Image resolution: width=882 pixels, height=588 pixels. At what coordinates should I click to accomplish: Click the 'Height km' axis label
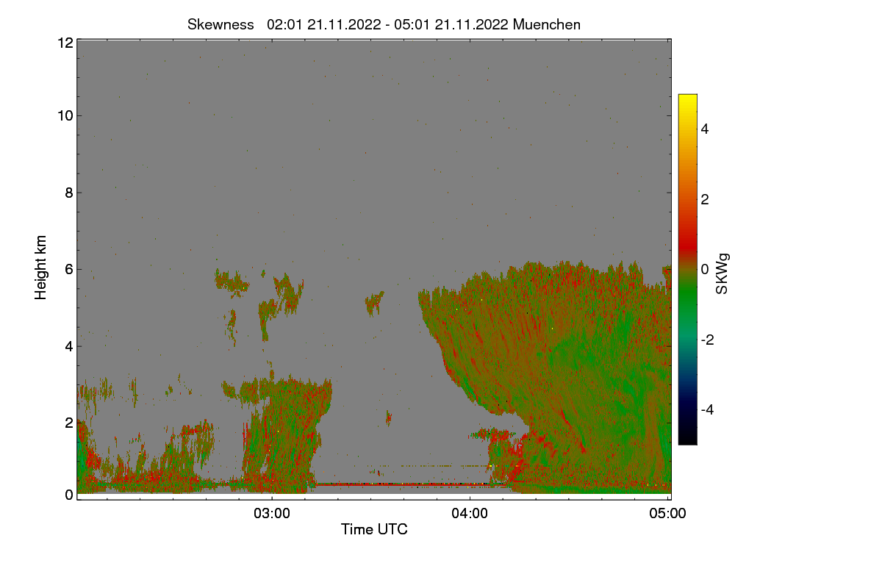41,268
